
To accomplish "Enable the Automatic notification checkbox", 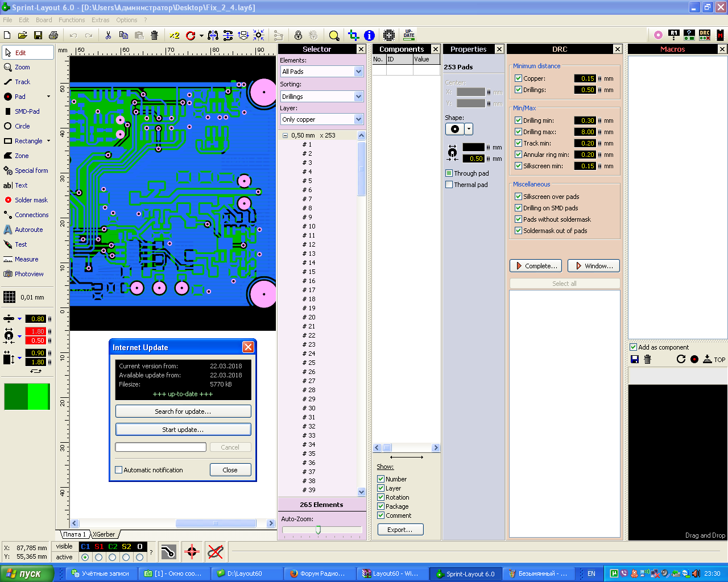I will [119, 470].
